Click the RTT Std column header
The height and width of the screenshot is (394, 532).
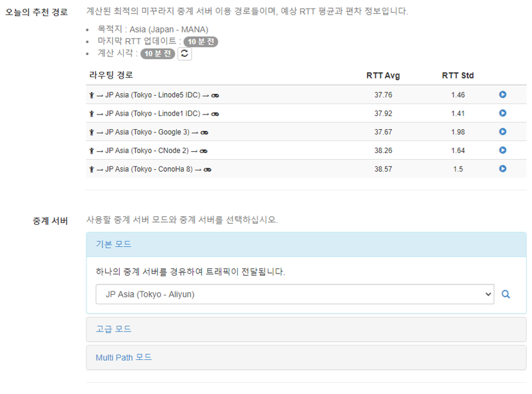pyautogui.click(x=458, y=75)
